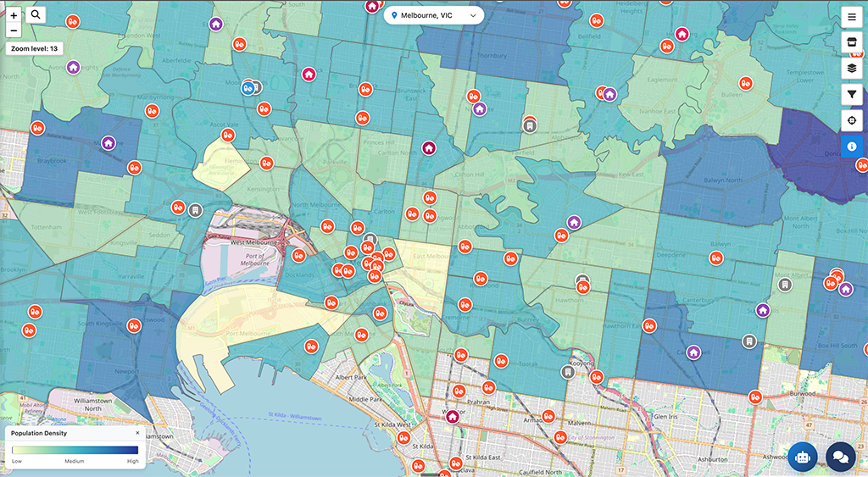Viewport: 868px width, 477px height.
Task: Select the grey building marker near Kooyong
Action: coord(567,371)
